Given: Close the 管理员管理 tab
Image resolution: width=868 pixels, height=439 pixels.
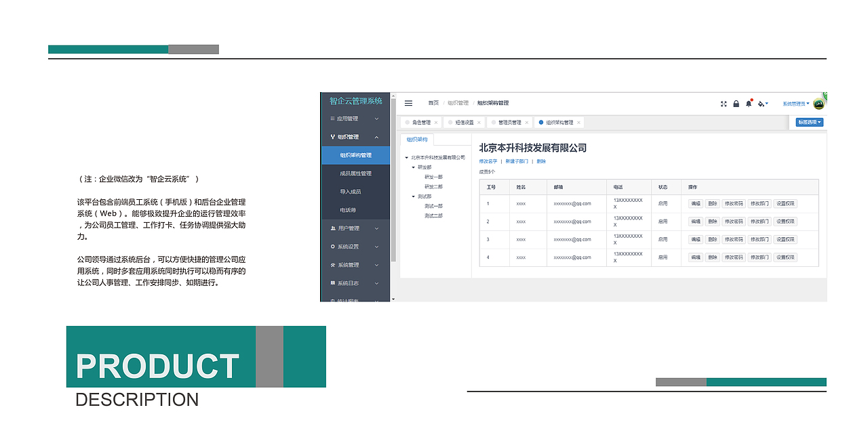Looking at the screenshot, I should click(x=527, y=123).
